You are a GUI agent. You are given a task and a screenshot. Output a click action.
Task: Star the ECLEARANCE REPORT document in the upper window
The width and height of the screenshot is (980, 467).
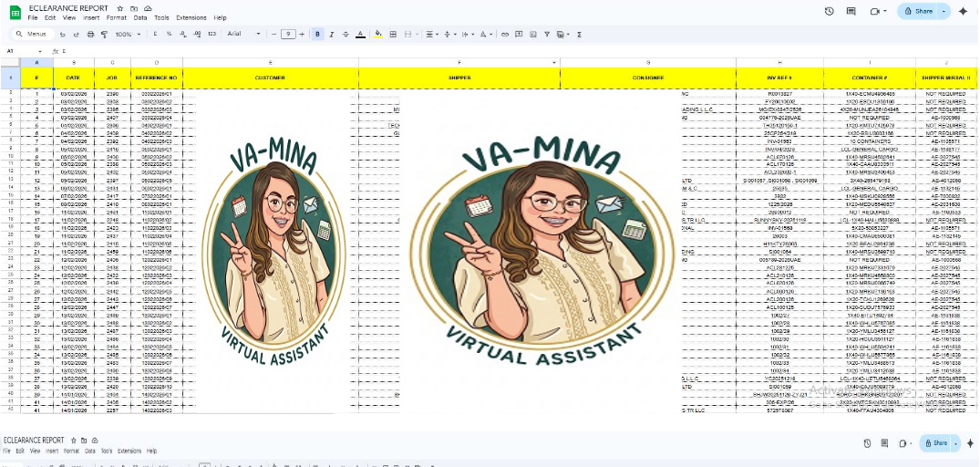120,9
